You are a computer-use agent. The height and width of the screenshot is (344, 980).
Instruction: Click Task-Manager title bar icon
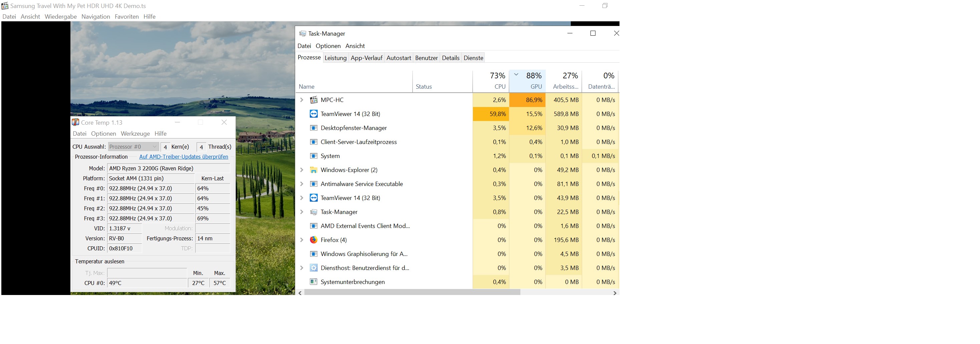pyautogui.click(x=302, y=33)
